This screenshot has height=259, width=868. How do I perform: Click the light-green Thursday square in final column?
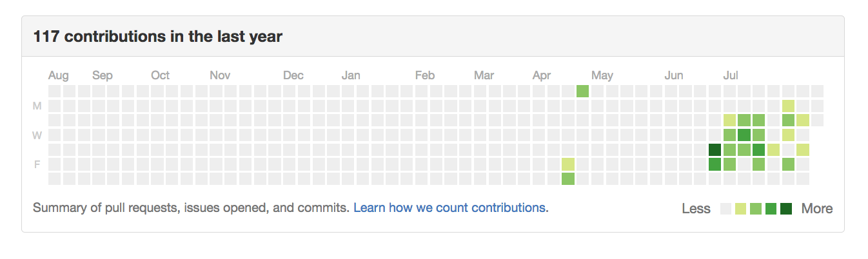(802, 149)
